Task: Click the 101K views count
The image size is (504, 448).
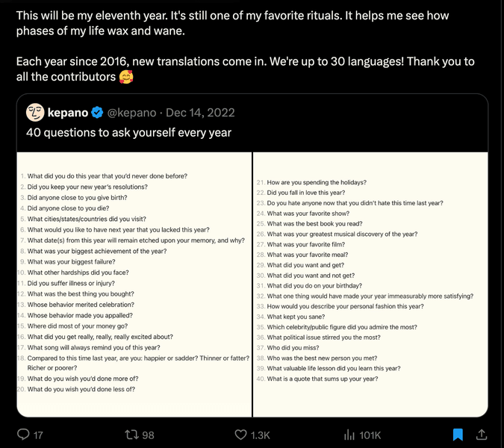Action: [x=370, y=435]
